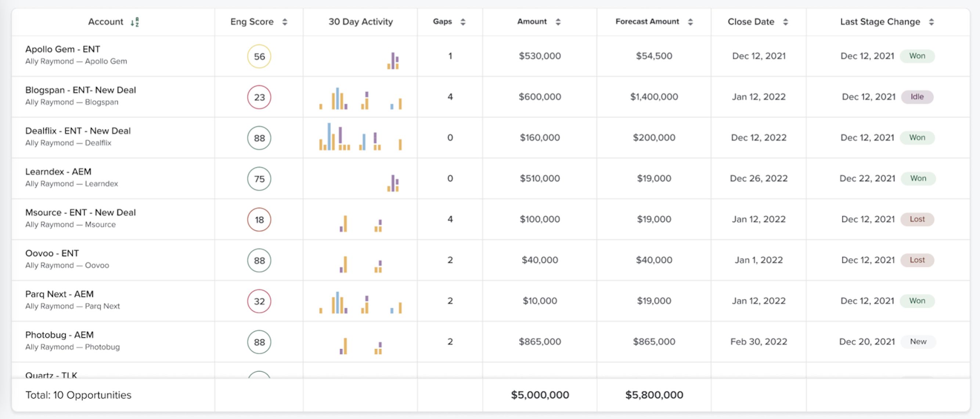The image size is (980, 419).
Task: Expand the 30 Day Activity chart for Blogspan
Action: (360, 97)
